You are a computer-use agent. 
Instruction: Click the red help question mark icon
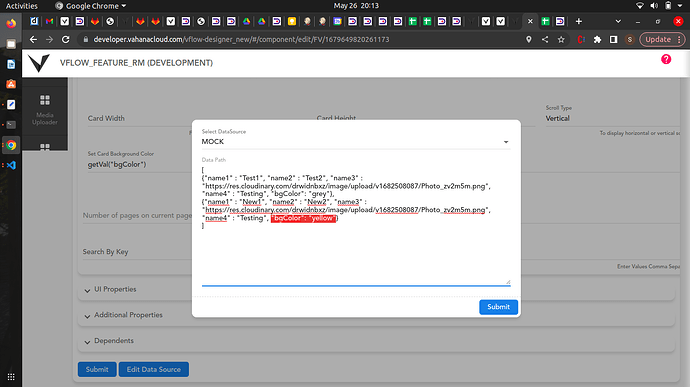666,59
